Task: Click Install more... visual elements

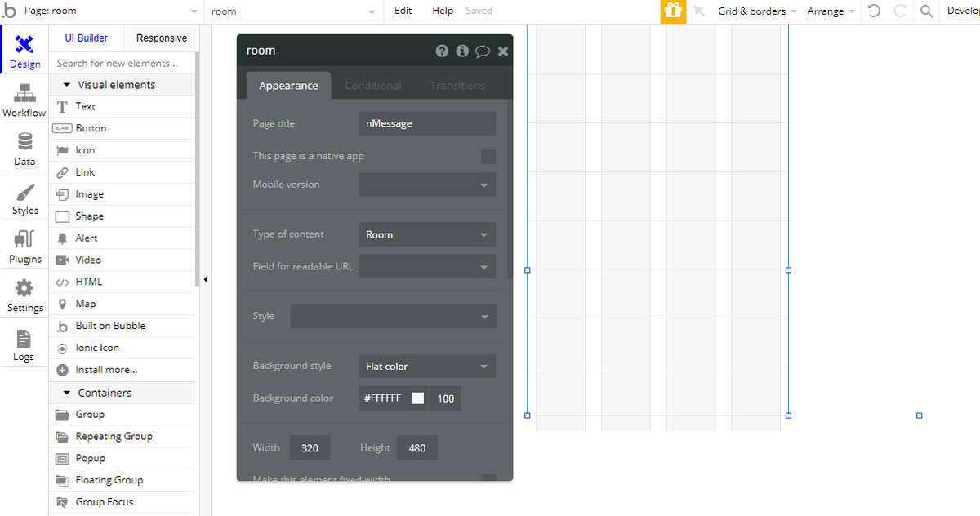Action: (x=122, y=370)
